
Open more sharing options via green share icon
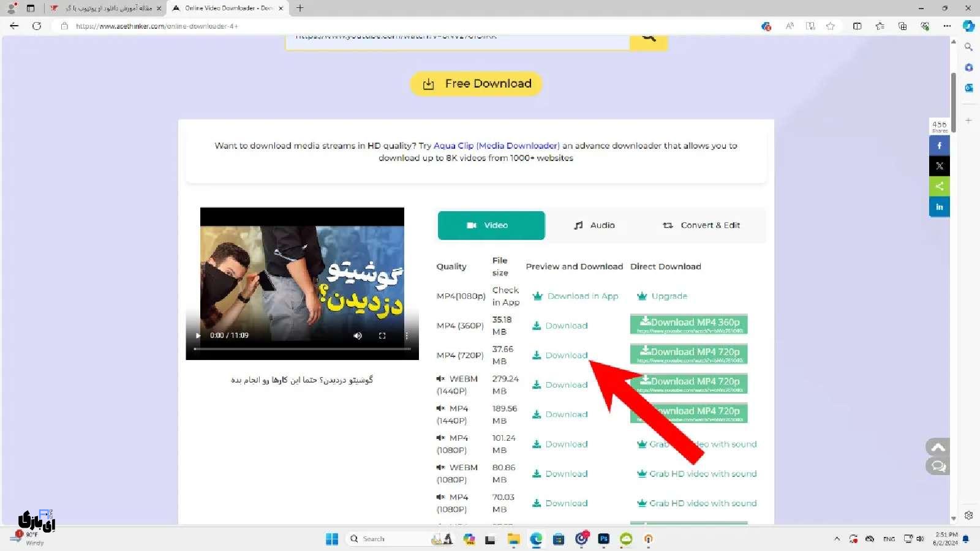point(939,186)
